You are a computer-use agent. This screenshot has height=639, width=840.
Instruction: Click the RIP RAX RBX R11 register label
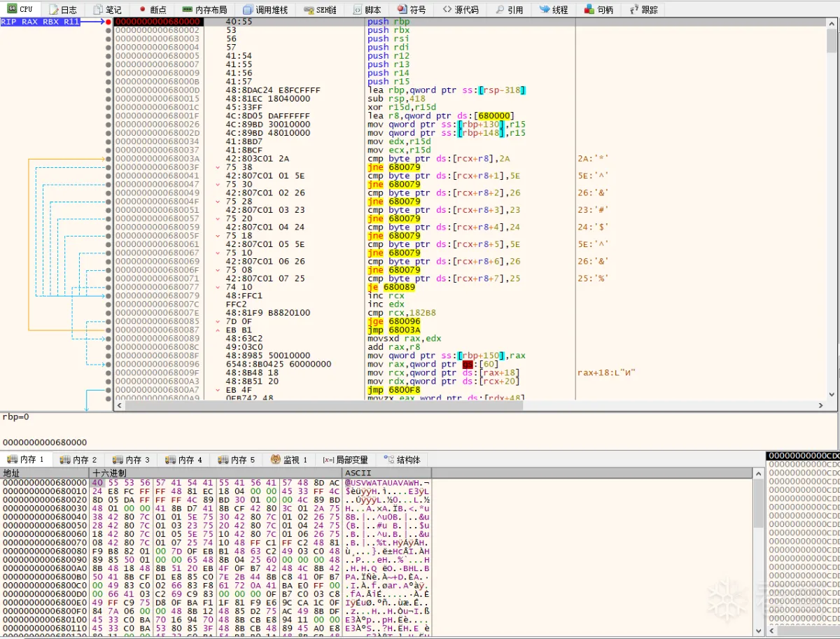(x=41, y=22)
